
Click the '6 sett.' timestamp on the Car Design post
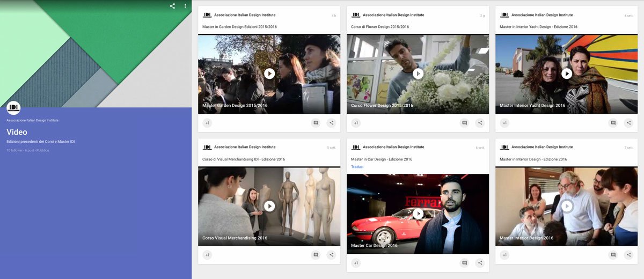click(480, 148)
